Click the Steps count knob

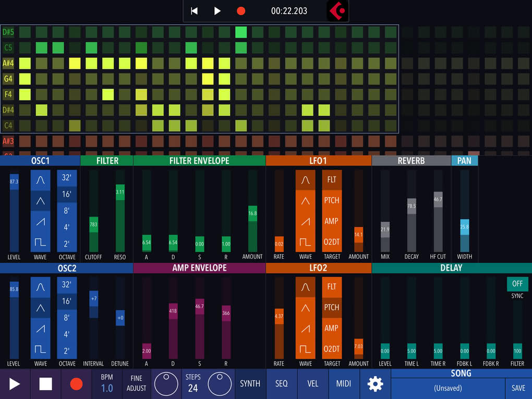click(220, 384)
